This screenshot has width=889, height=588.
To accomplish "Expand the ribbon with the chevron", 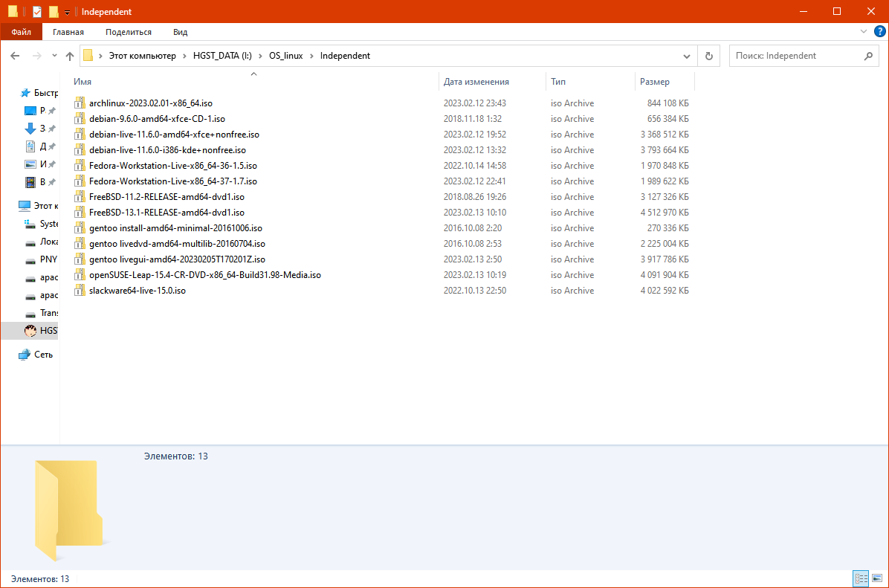I will pos(864,31).
